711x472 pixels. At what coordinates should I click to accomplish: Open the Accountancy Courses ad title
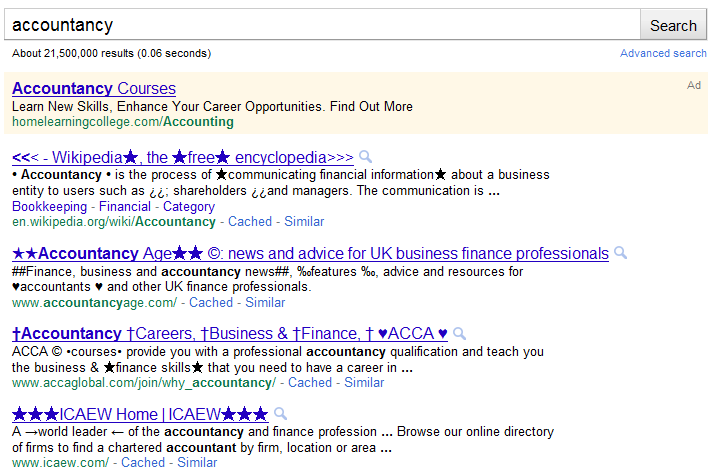(x=94, y=88)
